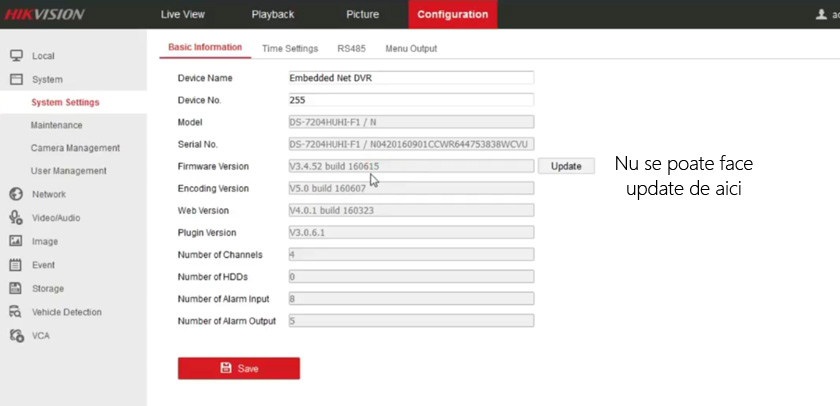The image size is (840, 406).
Task: Click the Device Name input field
Action: [x=410, y=78]
